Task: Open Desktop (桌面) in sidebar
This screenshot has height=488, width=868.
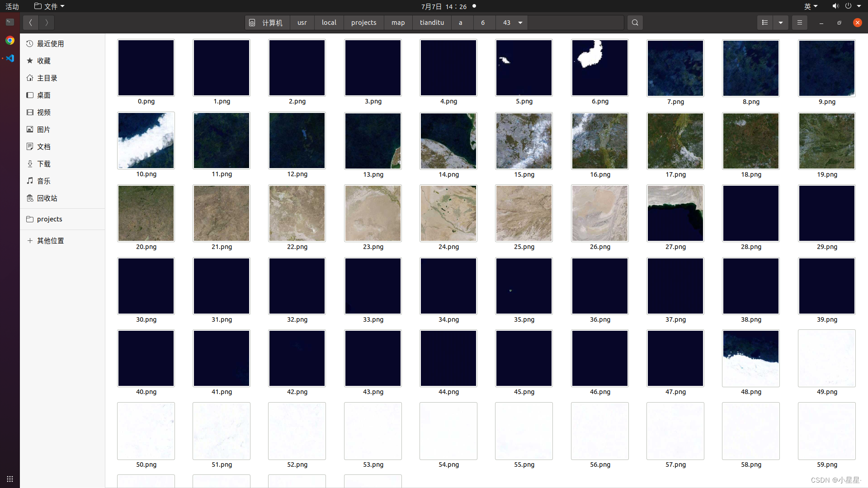Action: click(62, 95)
